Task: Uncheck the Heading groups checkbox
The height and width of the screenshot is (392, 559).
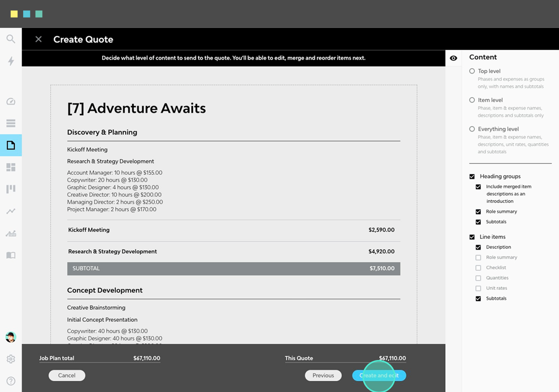Action: tap(472, 176)
